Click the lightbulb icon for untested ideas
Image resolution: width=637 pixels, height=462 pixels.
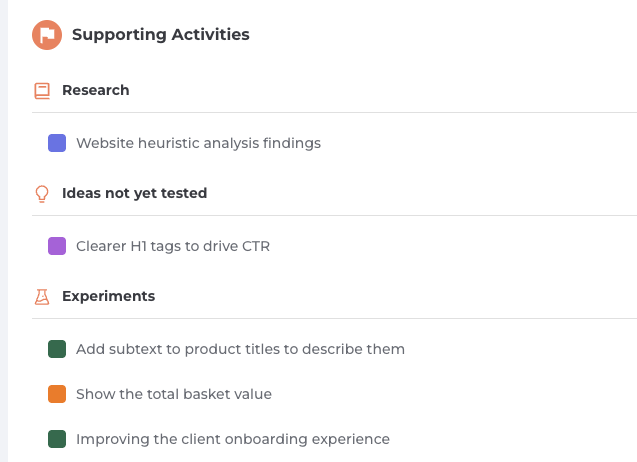42,194
